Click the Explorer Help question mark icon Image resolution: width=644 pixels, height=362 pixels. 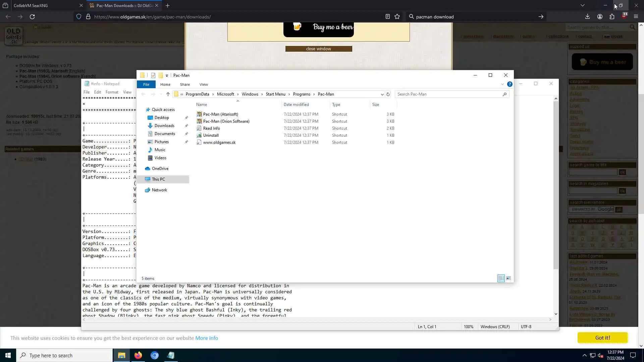[x=509, y=84]
